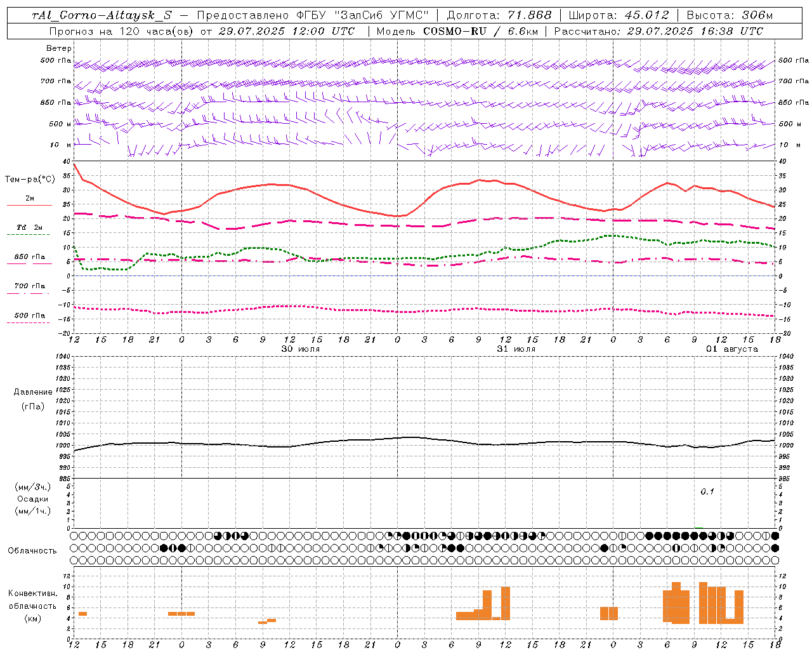Viewport: 812px width, 650px height.
Task: Click the (км) unit of convective cloud panel
Action: (x=33, y=618)
